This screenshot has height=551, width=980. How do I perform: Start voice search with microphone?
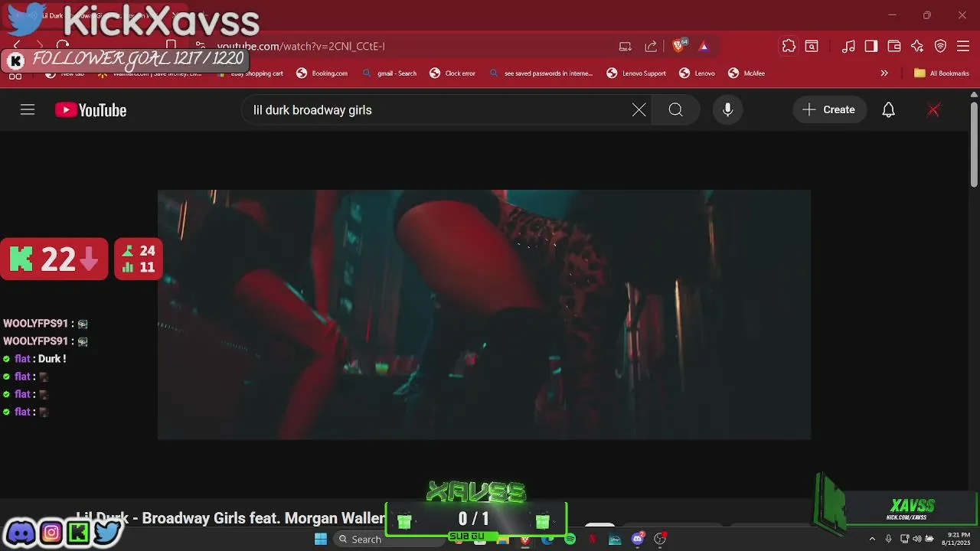coord(727,110)
